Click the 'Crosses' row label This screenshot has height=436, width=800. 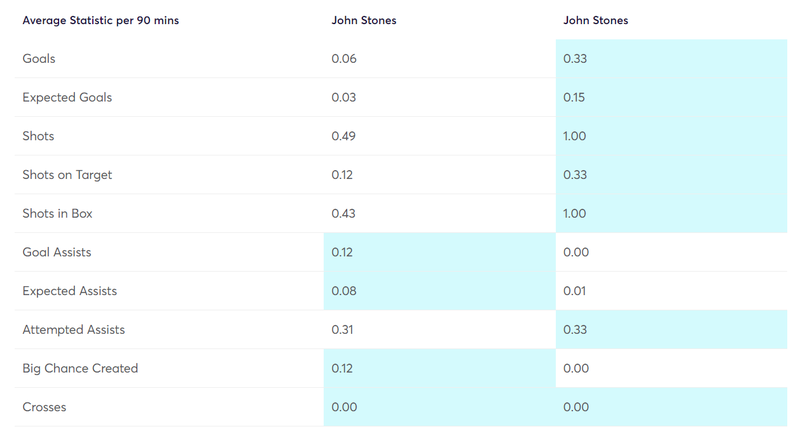click(44, 407)
